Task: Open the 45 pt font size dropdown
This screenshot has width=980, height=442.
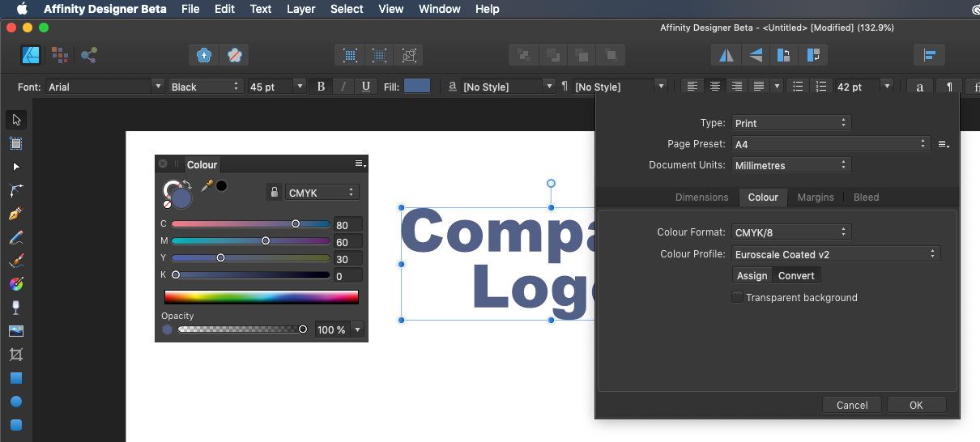Action: [276, 87]
